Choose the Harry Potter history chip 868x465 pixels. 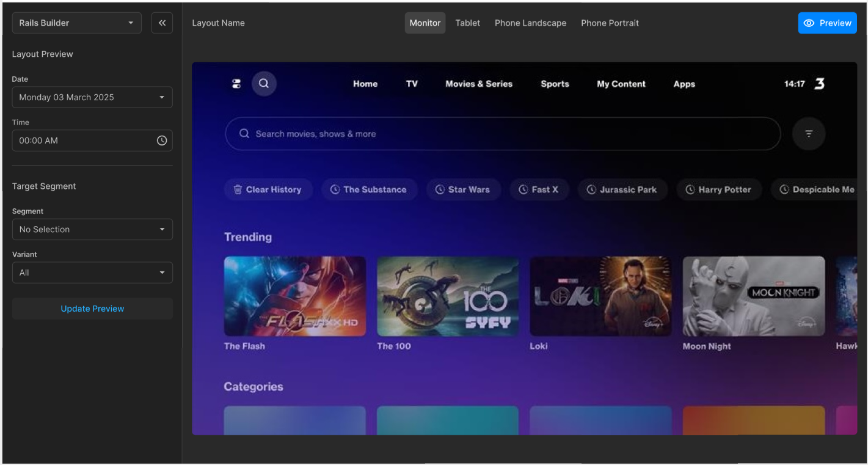coord(718,189)
